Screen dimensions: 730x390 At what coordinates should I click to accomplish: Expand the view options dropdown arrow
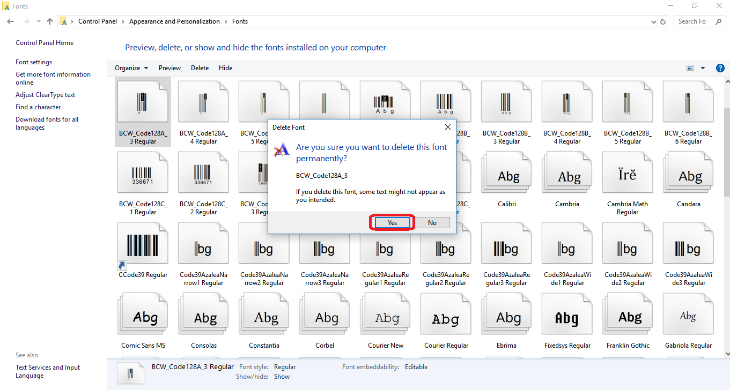pyautogui.click(x=703, y=68)
